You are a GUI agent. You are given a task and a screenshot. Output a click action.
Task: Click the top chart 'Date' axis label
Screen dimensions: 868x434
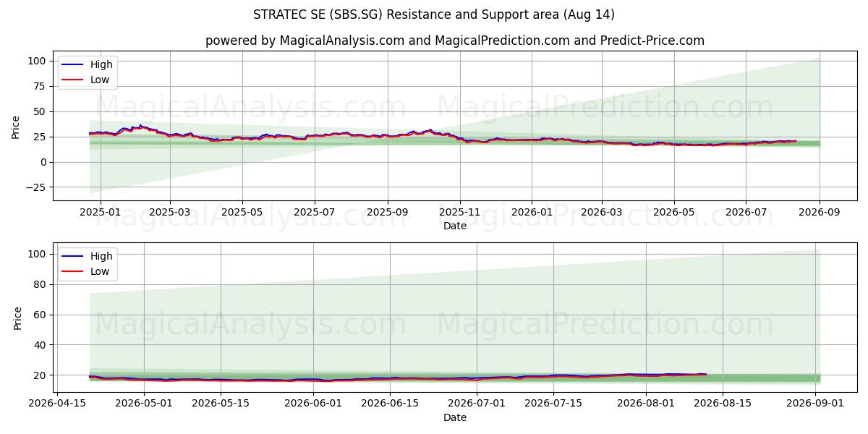coord(455,226)
